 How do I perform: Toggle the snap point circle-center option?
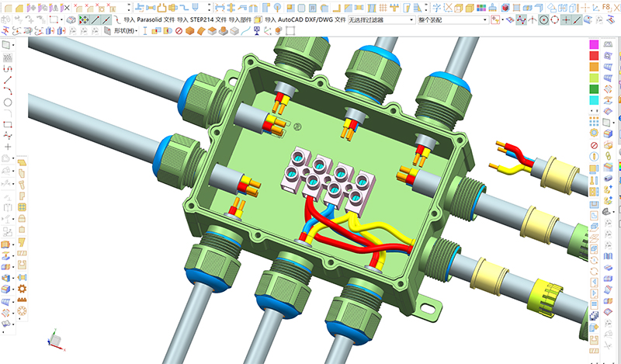[543, 19]
